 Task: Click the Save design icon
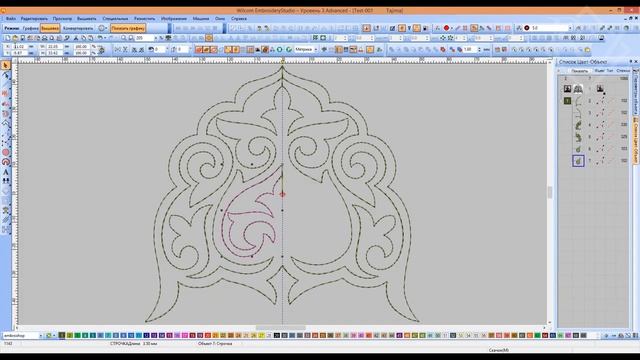[x=22, y=38]
